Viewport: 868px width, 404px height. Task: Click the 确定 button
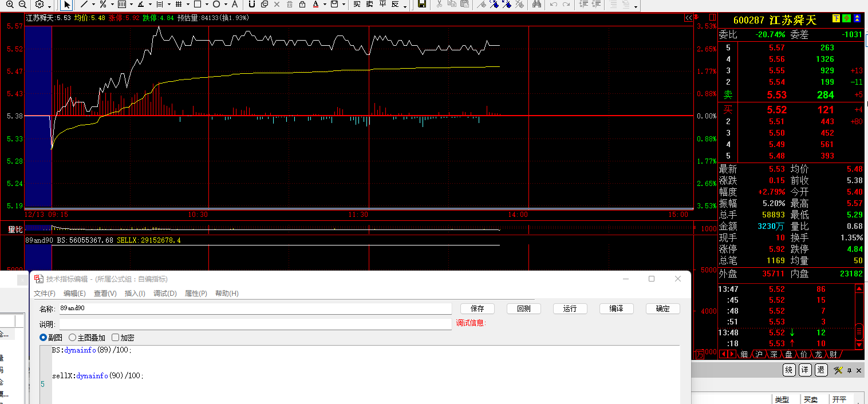point(662,308)
